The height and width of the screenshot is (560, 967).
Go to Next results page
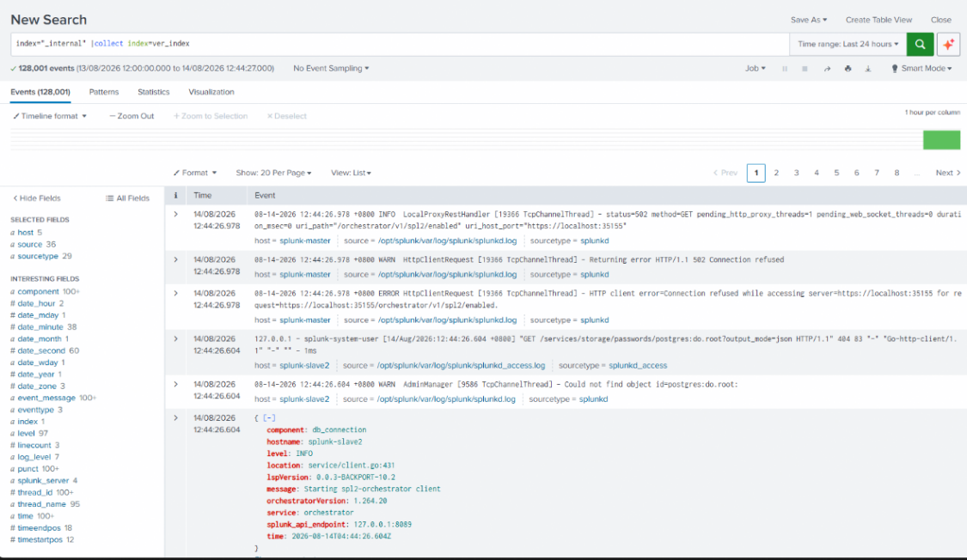pos(948,173)
